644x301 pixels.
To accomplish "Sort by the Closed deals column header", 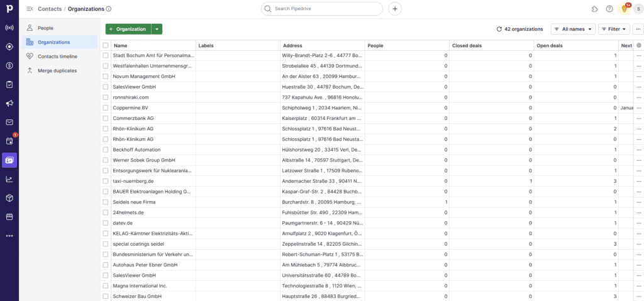I will click(x=492, y=46).
